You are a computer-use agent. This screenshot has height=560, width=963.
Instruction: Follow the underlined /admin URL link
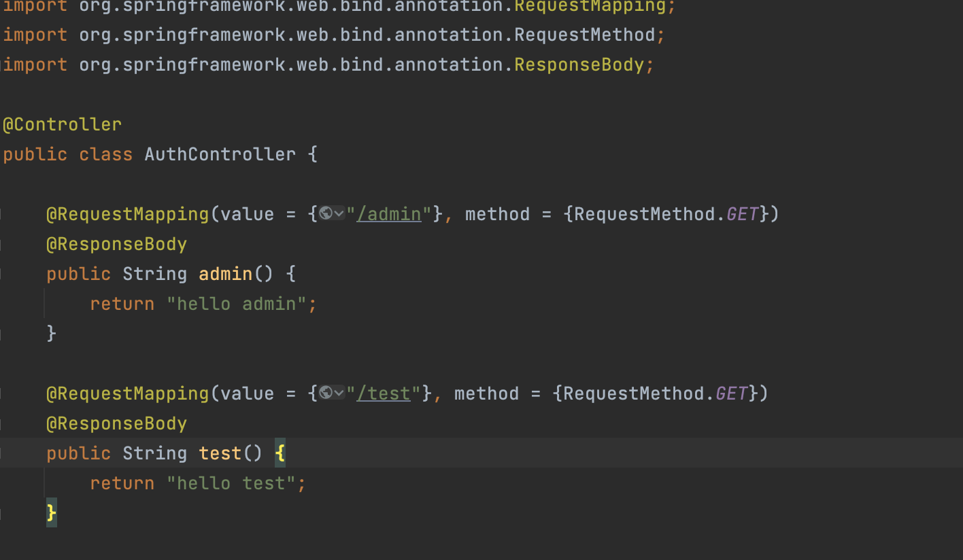(389, 214)
